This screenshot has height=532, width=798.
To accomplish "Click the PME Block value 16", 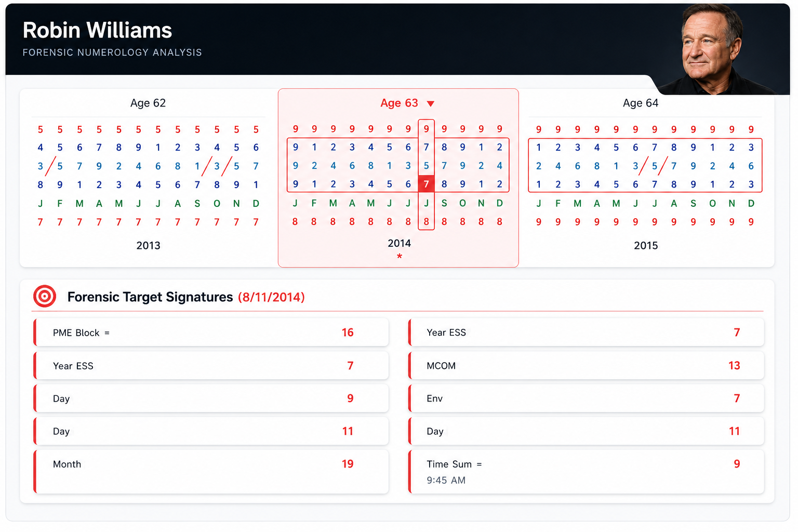I will [x=348, y=332].
